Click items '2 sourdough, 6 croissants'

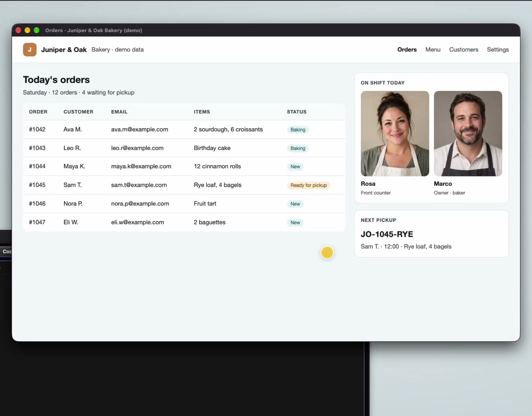tap(228, 129)
